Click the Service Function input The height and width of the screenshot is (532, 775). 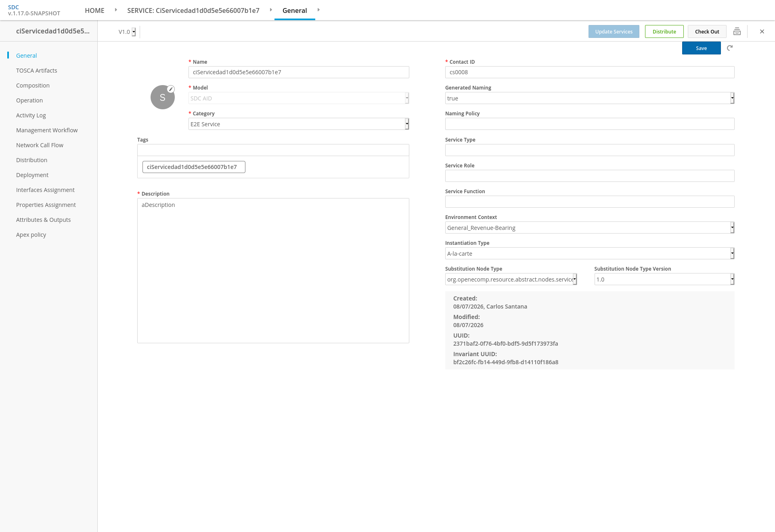click(x=590, y=202)
